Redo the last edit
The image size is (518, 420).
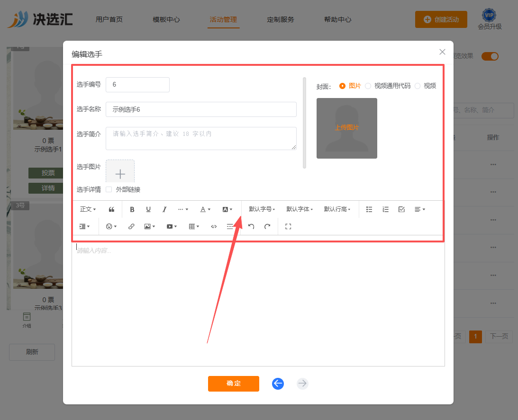pos(267,226)
